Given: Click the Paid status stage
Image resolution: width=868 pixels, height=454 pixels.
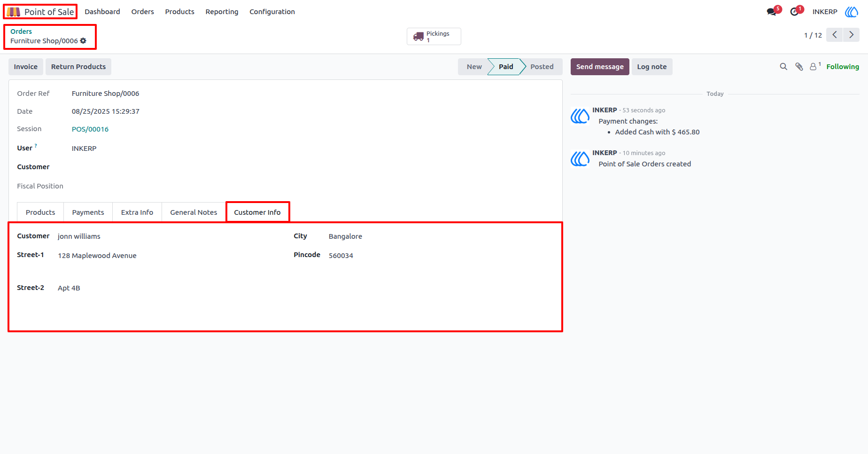Looking at the screenshot, I should click(x=506, y=67).
